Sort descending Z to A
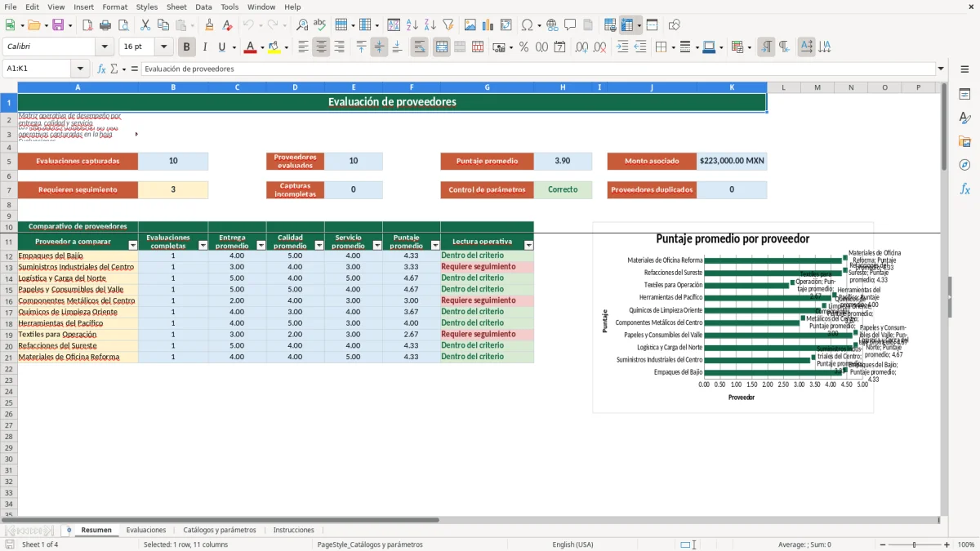This screenshot has height=551, width=980. click(430, 25)
